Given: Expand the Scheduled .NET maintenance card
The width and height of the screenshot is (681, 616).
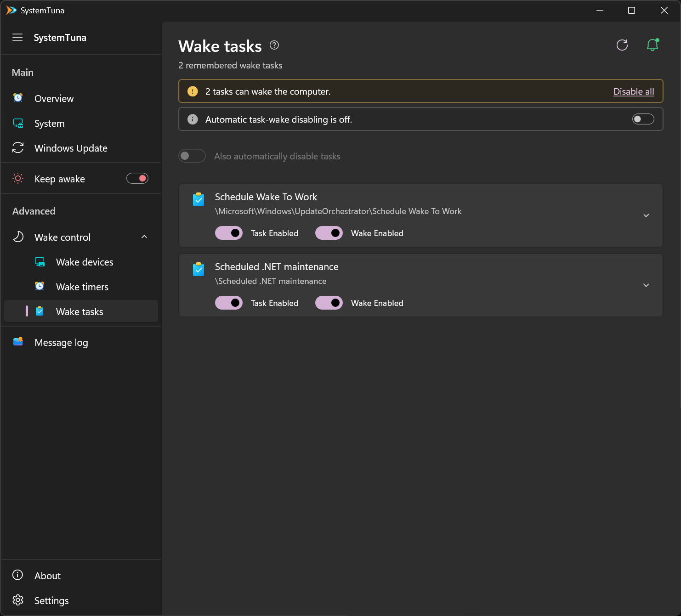Looking at the screenshot, I should point(646,285).
